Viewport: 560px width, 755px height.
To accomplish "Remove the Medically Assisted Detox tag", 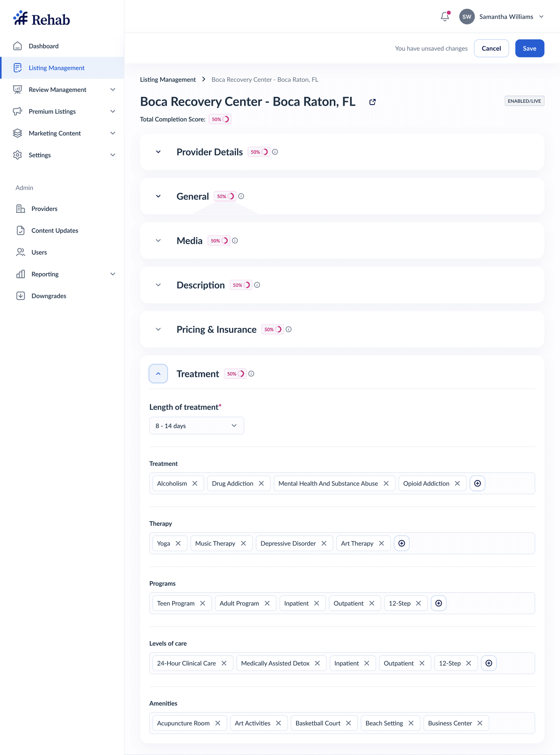I will point(317,663).
